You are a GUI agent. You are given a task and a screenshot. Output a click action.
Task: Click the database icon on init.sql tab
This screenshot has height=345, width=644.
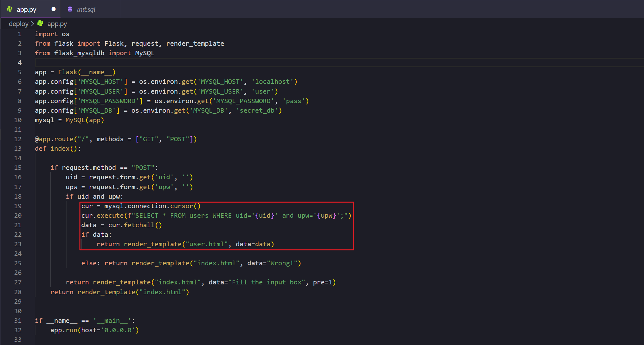click(70, 9)
